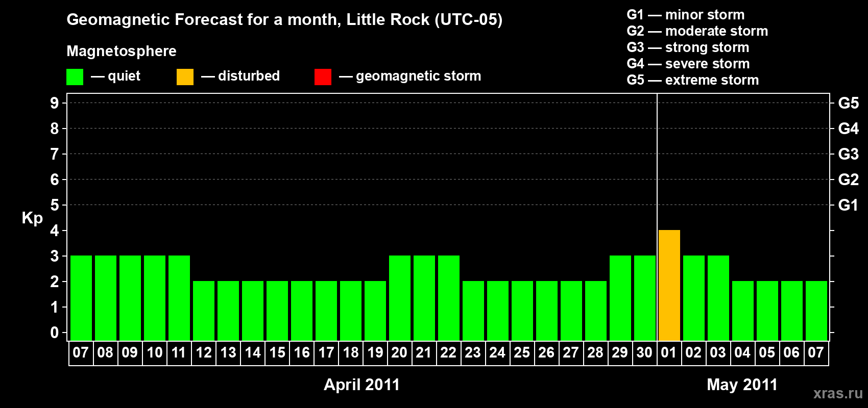Click the xras.ru site credit

coord(838,393)
